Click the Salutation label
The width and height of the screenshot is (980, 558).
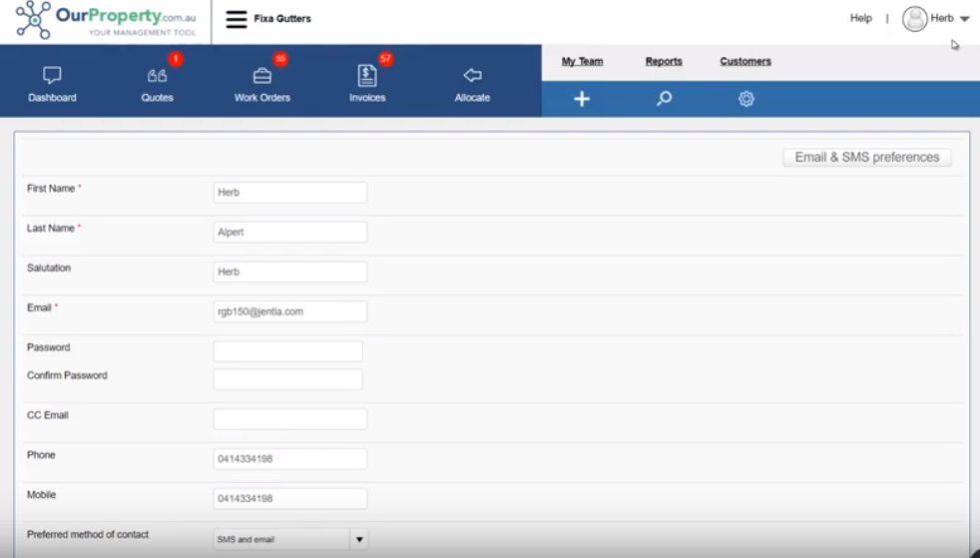pyautogui.click(x=49, y=269)
